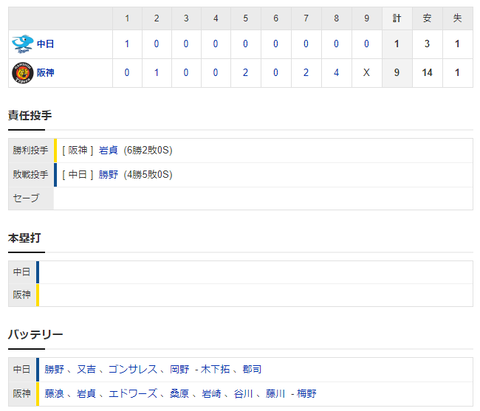Select ゴンサレス in the battery row

point(133,369)
